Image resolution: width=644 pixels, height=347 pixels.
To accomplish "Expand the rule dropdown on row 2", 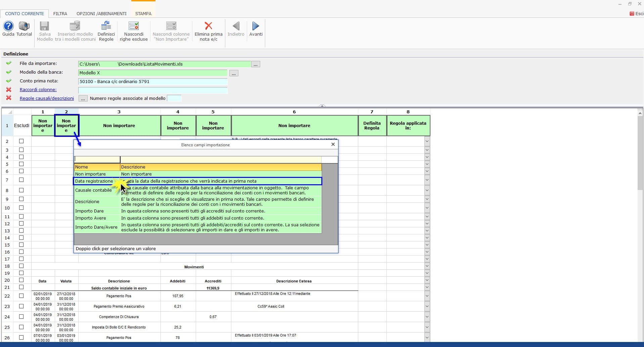I will (x=427, y=141).
